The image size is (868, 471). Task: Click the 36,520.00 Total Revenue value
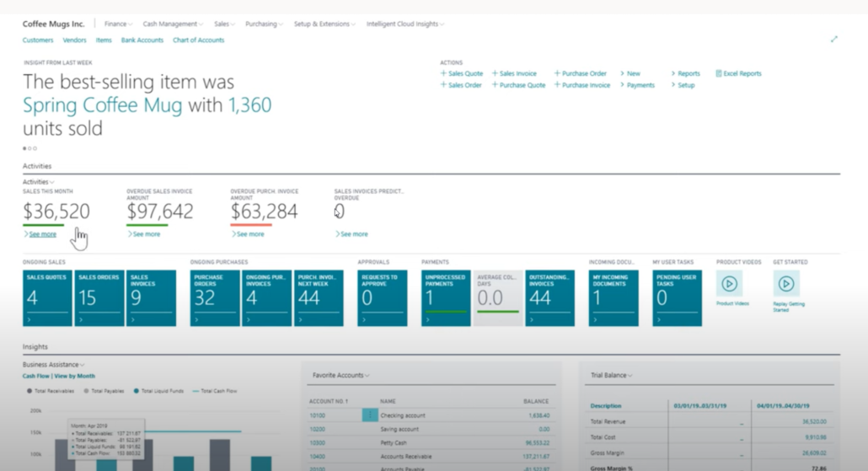[814, 421]
